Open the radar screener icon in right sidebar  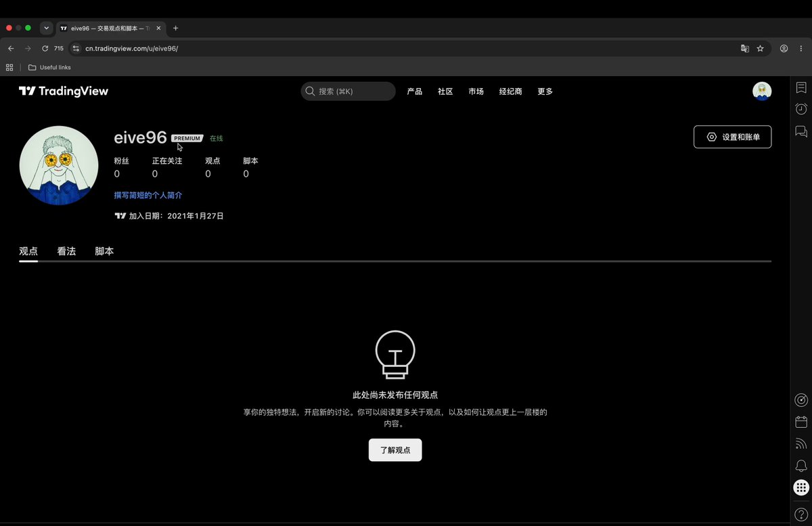[801, 400]
